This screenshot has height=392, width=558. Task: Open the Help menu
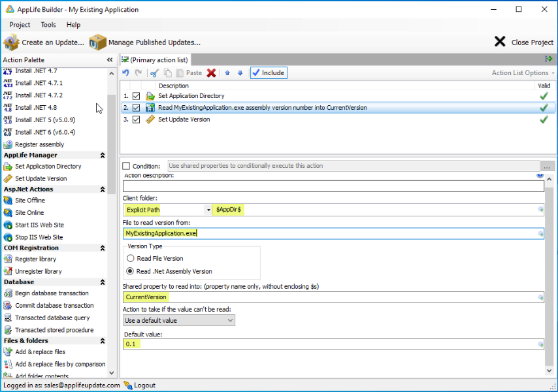tap(73, 25)
